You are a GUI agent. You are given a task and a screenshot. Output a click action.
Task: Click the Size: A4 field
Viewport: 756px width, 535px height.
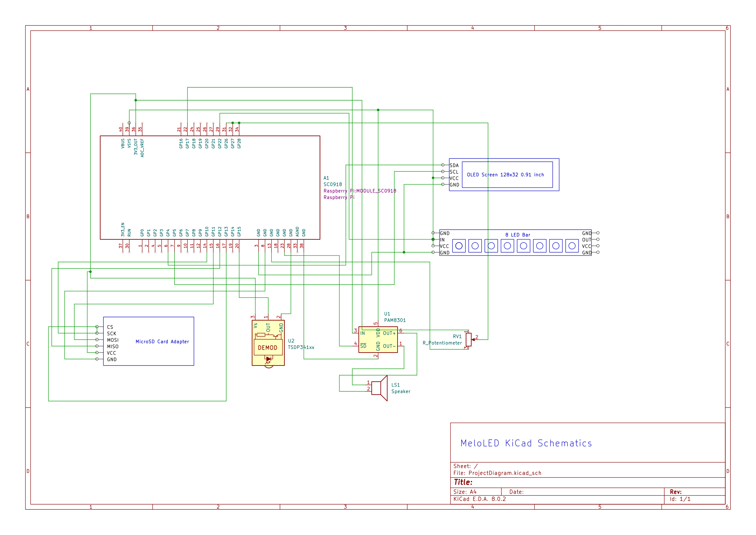pos(465,492)
